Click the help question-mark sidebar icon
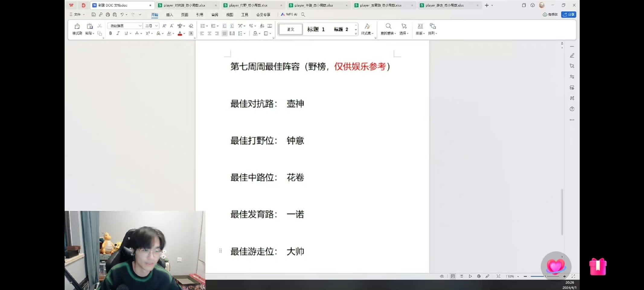Image resolution: width=644 pixels, height=290 pixels. (572, 109)
